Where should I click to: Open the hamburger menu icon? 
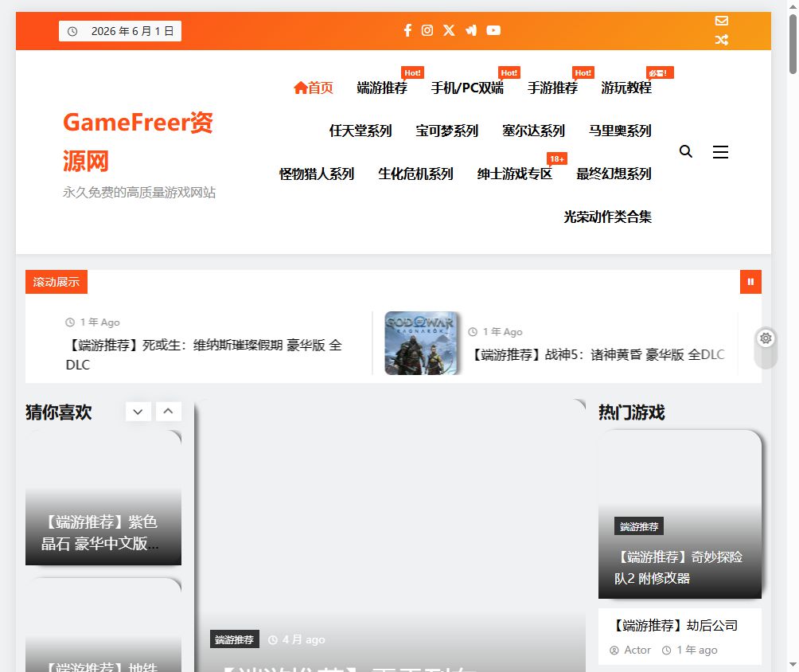click(720, 151)
